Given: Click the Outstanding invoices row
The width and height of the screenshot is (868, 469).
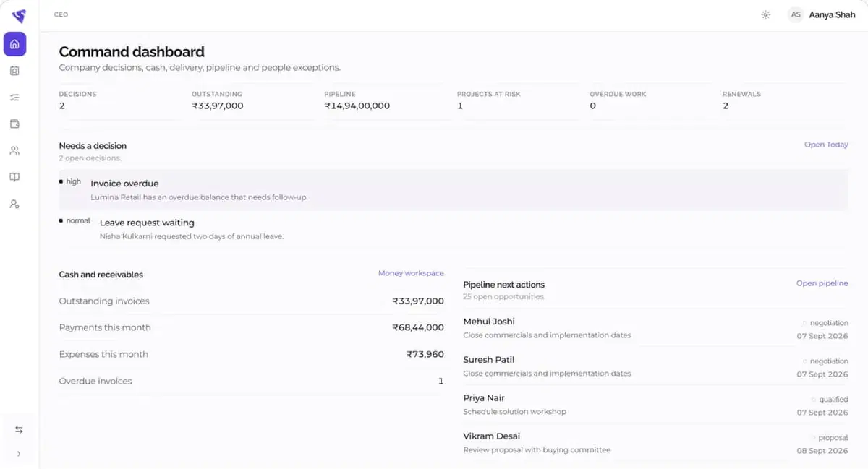Looking at the screenshot, I should [x=251, y=301].
